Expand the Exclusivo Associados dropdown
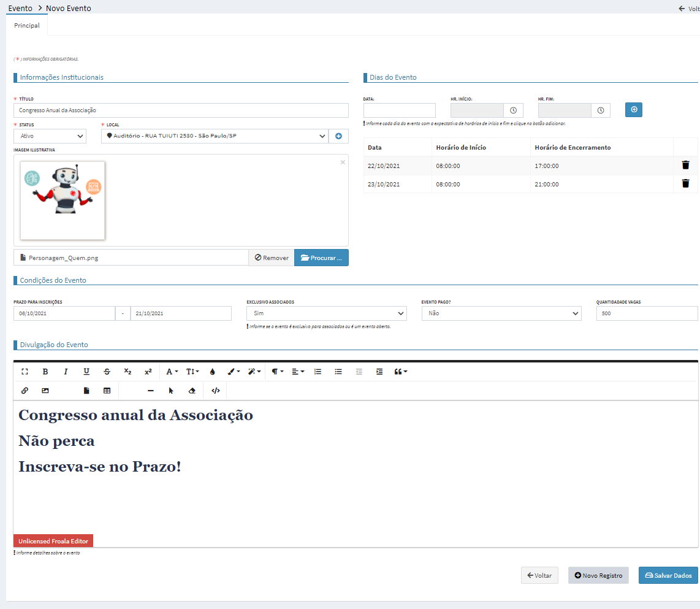 326,313
